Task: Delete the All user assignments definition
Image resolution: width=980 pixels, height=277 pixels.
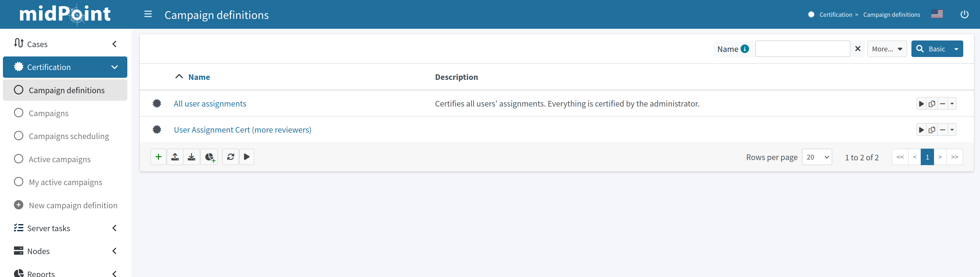Action: click(x=942, y=104)
